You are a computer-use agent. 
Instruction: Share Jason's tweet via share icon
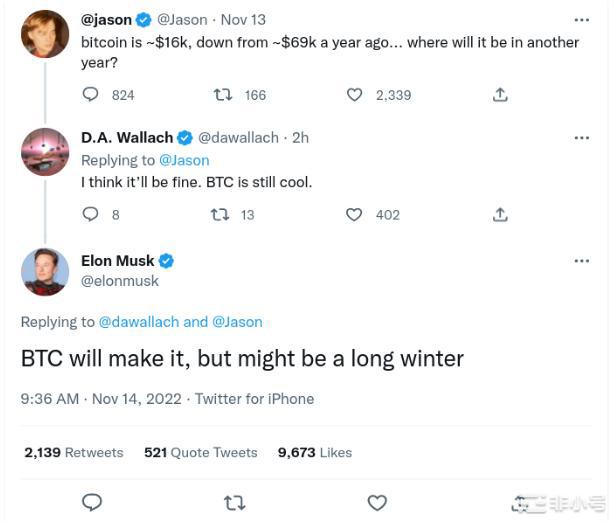point(500,95)
